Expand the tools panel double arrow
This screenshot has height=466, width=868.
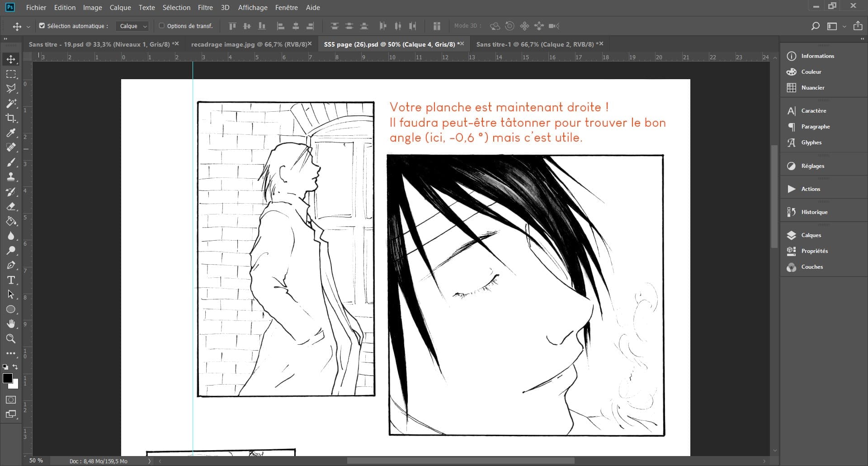(5, 39)
